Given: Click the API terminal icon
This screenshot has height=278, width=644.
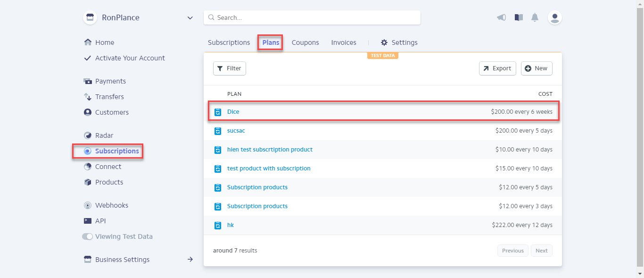Looking at the screenshot, I should [88, 221].
